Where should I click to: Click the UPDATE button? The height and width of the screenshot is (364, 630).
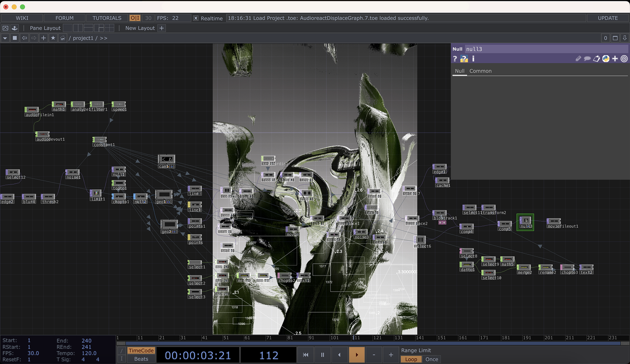(607, 18)
